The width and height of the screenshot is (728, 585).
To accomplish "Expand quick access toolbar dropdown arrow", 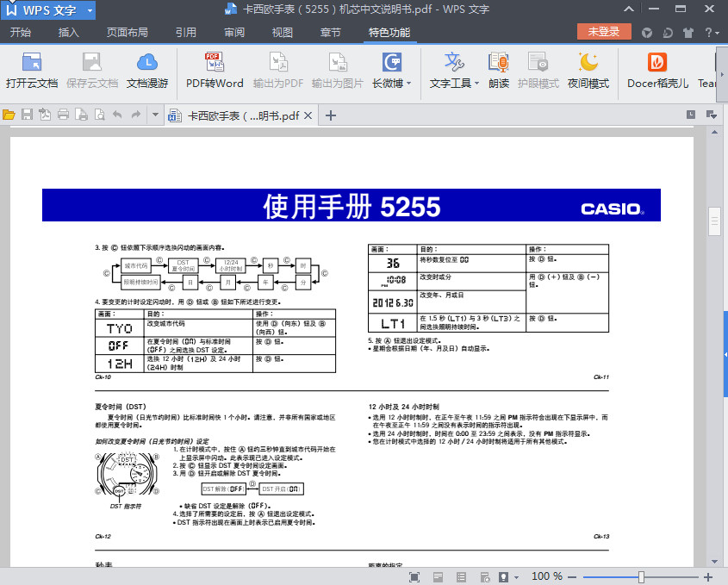I will [x=155, y=115].
